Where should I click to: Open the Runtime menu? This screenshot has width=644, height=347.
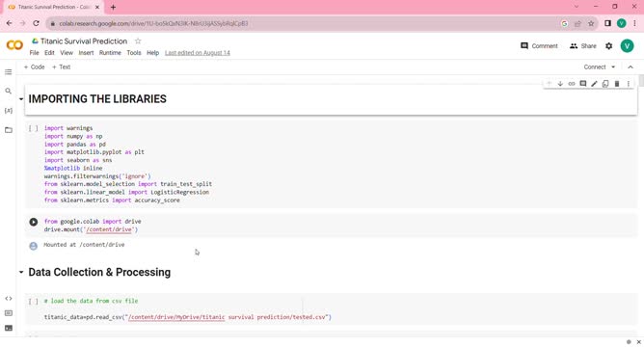pos(110,53)
